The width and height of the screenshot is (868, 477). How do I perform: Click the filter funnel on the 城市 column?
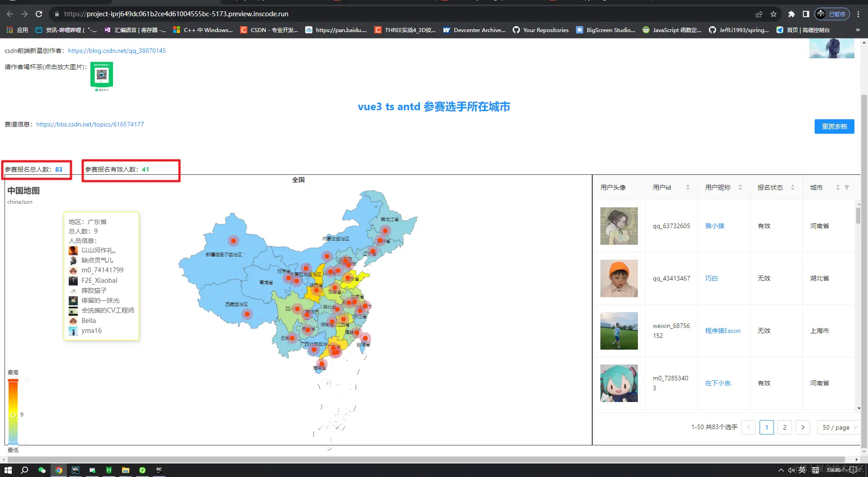coord(847,187)
